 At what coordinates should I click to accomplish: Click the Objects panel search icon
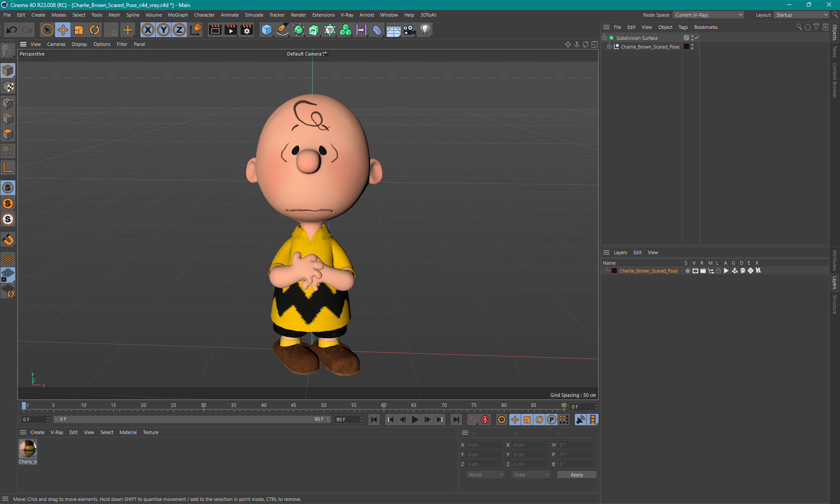(x=799, y=27)
